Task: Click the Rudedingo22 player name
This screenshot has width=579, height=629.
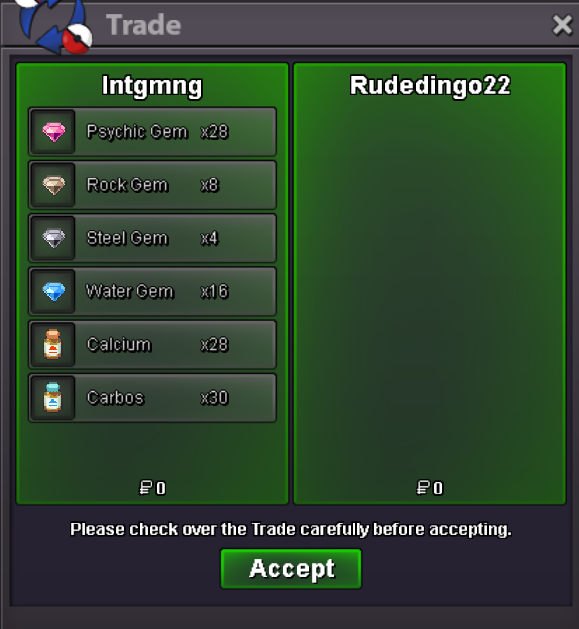Action: pos(430,85)
